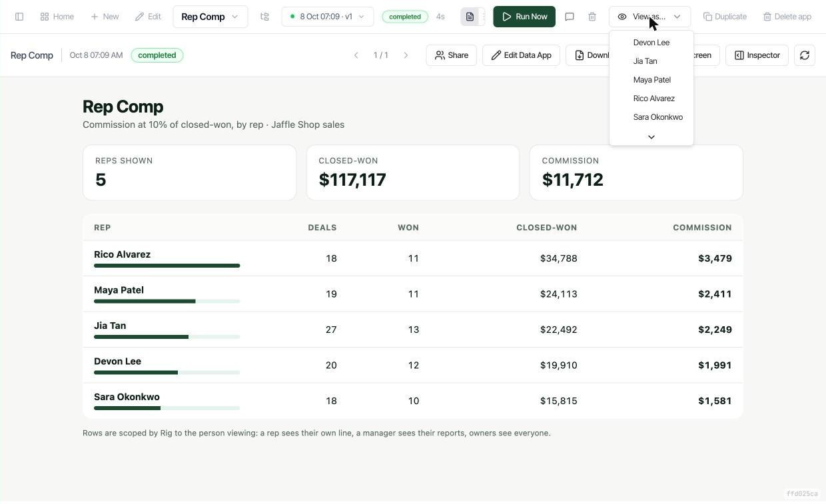Go to next page arrow
This screenshot has width=826, height=504.
click(x=406, y=55)
